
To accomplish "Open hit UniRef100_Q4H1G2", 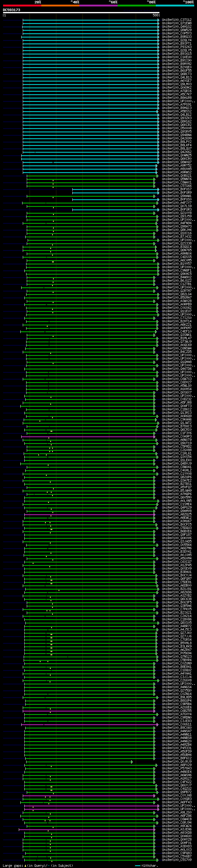I will click(177, 26).
